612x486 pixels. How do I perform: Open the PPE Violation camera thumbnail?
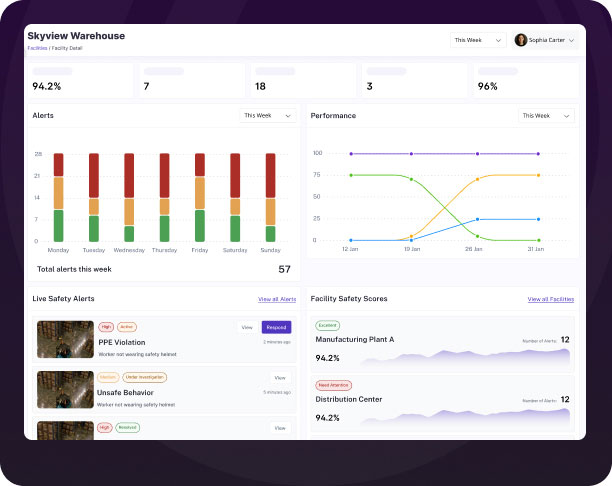65,339
